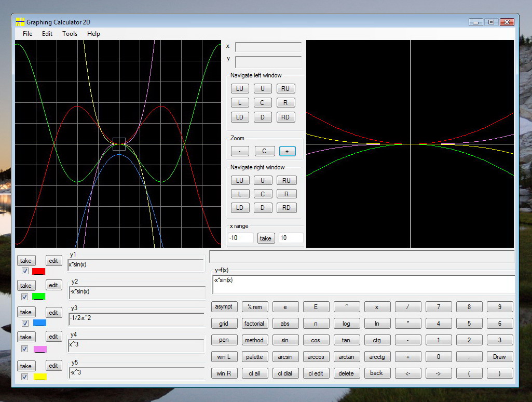Click U in Navigate left window

tap(263, 89)
